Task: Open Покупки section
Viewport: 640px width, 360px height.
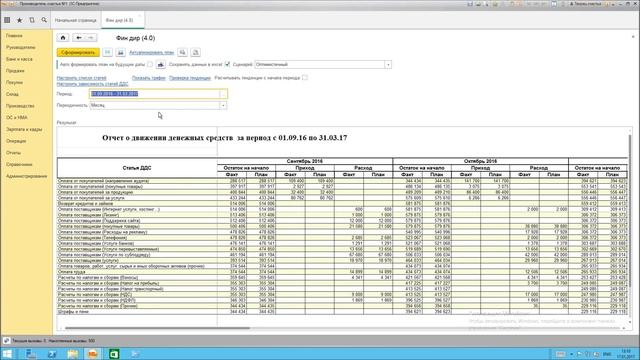Action: coord(14,82)
